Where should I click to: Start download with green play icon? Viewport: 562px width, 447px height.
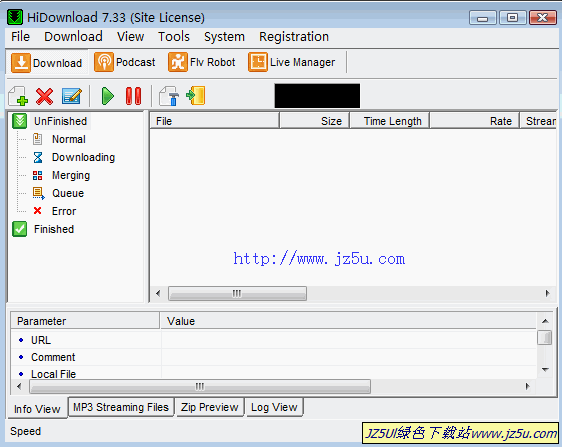pyautogui.click(x=107, y=96)
